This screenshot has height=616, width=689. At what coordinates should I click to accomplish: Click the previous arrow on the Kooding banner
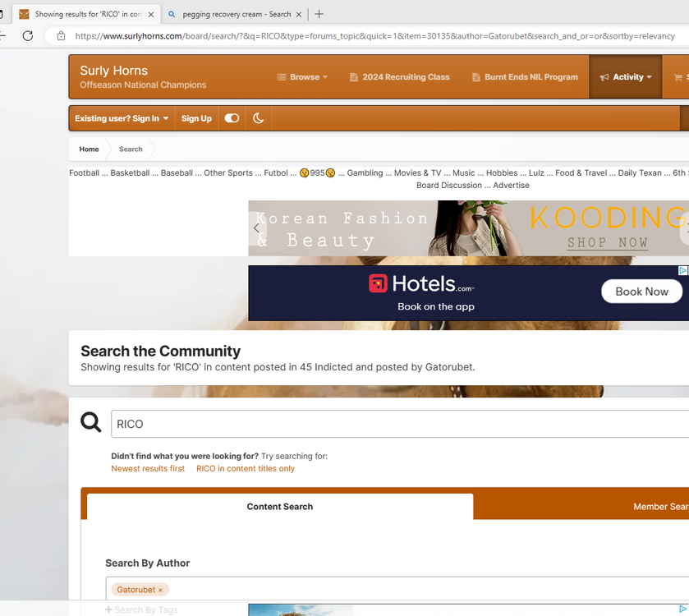pyautogui.click(x=256, y=228)
